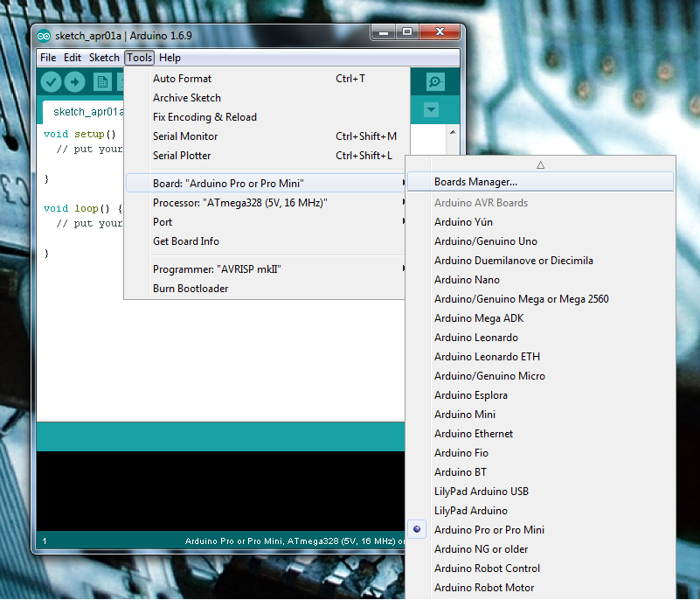
Task: Switch to sketch_apr01a tab
Action: tap(84, 112)
